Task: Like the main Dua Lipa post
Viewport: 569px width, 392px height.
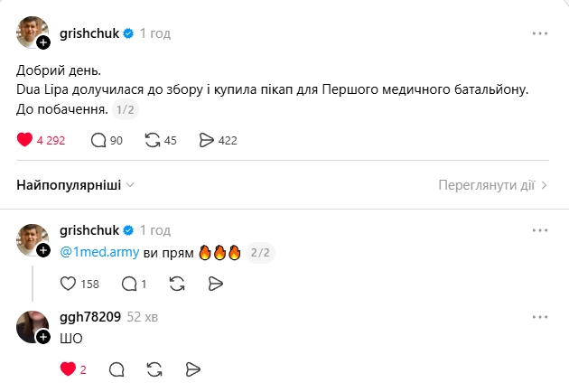Action: click(24, 140)
